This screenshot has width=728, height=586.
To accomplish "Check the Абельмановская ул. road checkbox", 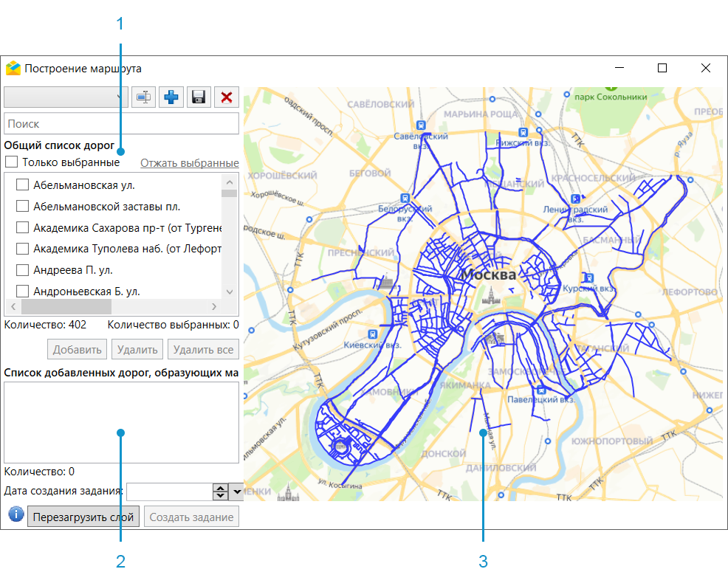I will click(22, 185).
